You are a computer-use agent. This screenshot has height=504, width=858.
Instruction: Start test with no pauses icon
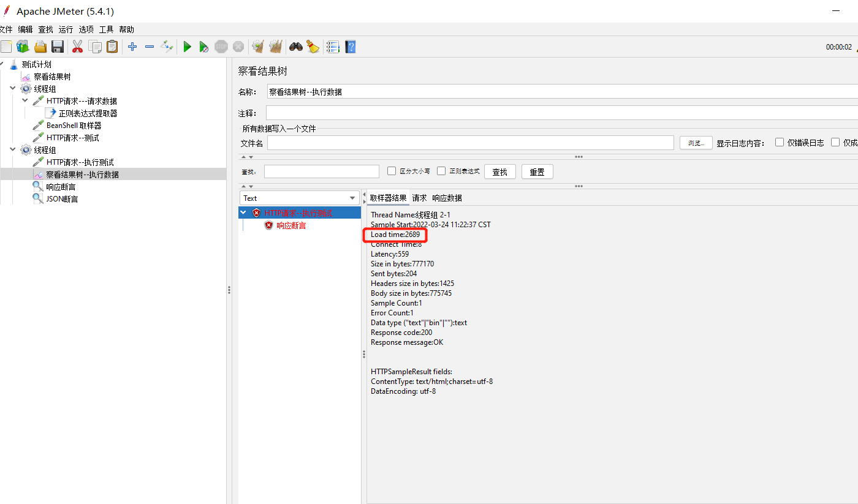pyautogui.click(x=204, y=47)
